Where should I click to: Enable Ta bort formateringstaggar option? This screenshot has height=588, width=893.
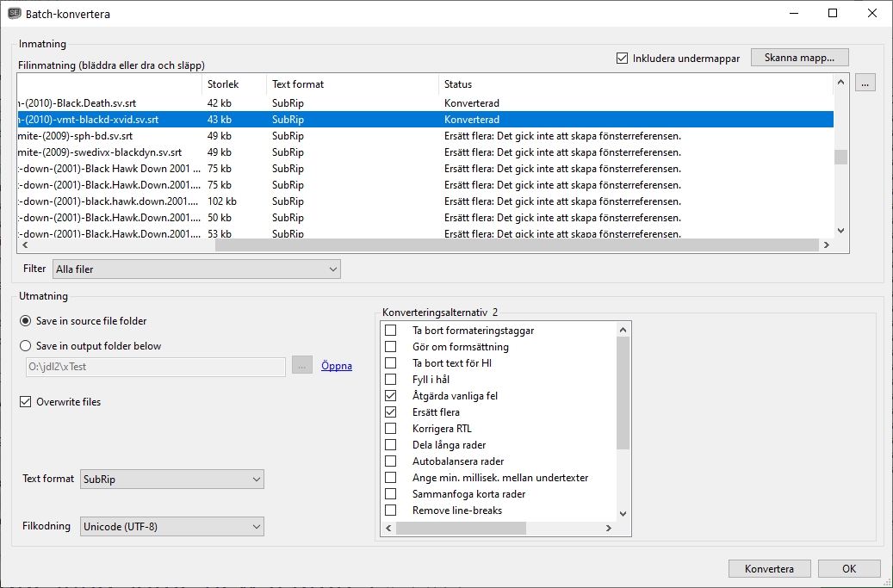pyautogui.click(x=392, y=330)
